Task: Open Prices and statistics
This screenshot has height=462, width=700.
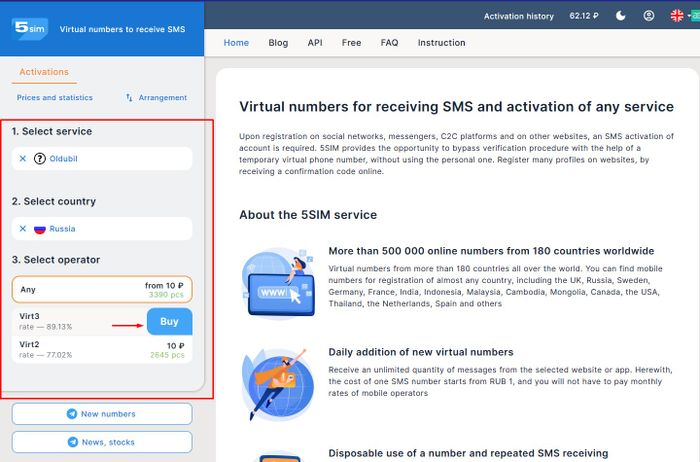Action: [x=55, y=97]
